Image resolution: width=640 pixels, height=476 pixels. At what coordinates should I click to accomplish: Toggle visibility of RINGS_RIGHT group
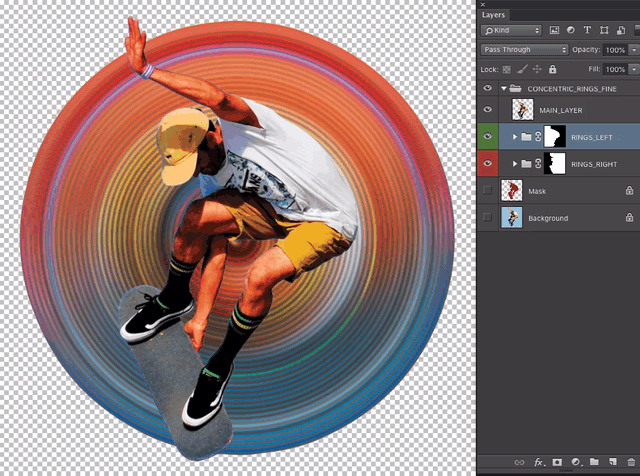point(487,163)
